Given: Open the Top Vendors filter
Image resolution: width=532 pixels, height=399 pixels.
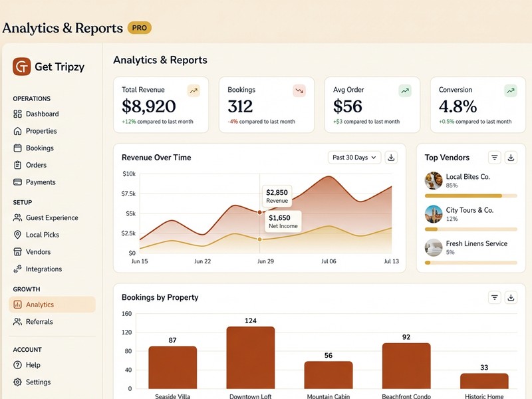Looking at the screenshot, I should point(494,158).
